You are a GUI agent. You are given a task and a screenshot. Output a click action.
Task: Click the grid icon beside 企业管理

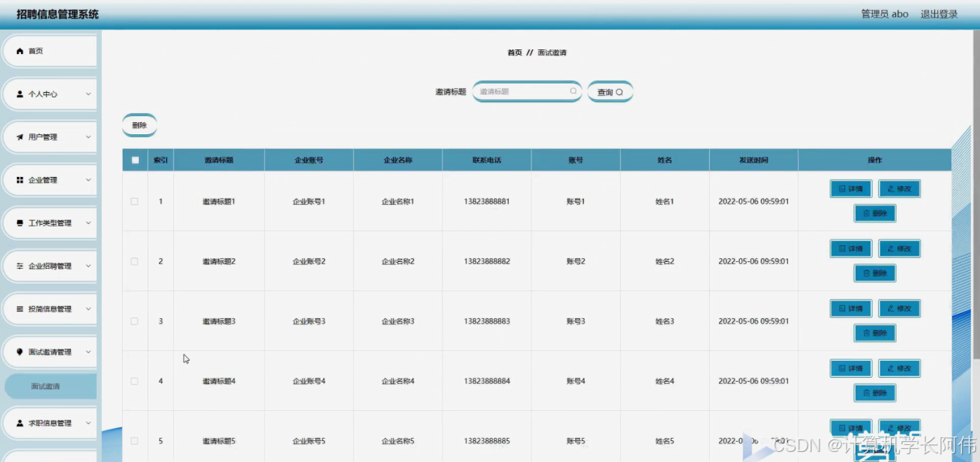(x=20, y=180)
